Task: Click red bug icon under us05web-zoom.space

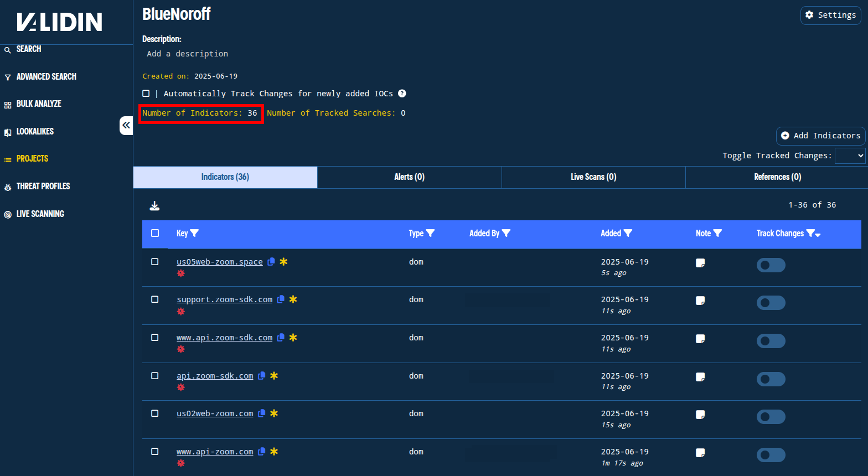Action: (x=180, y=273)
